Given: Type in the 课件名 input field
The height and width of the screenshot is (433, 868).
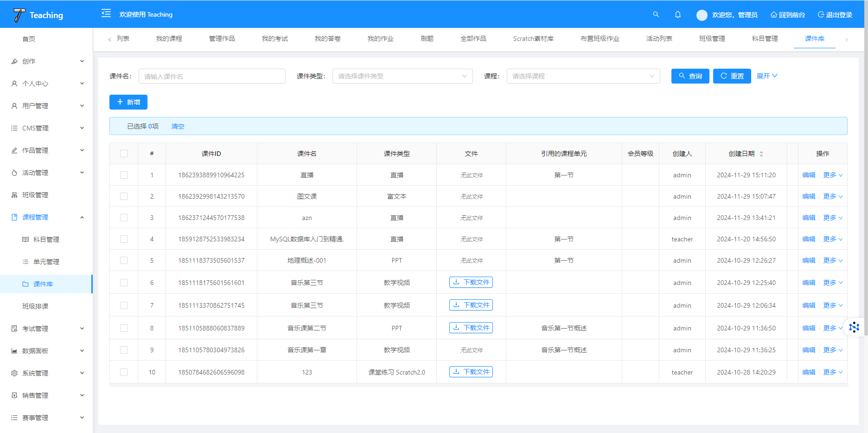Looking at the screenshot, I should 212,76.
